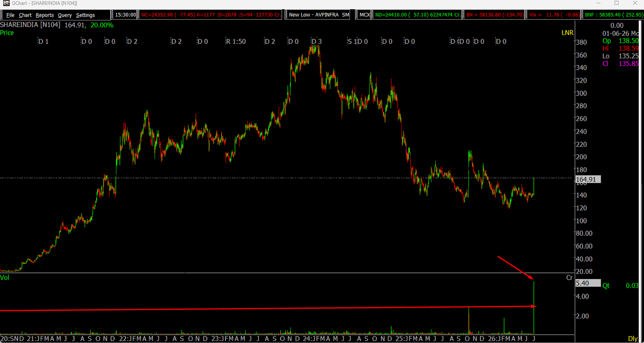Toggle the LNR scale label
The image size is (644, 343).
tap(568, 33)
